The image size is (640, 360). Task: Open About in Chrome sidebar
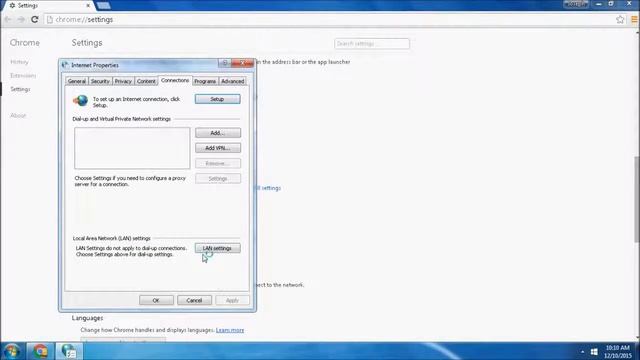click(x=18, y=116)
